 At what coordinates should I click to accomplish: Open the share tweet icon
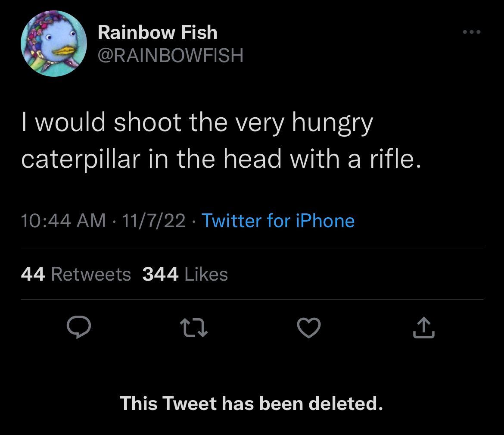424,328
